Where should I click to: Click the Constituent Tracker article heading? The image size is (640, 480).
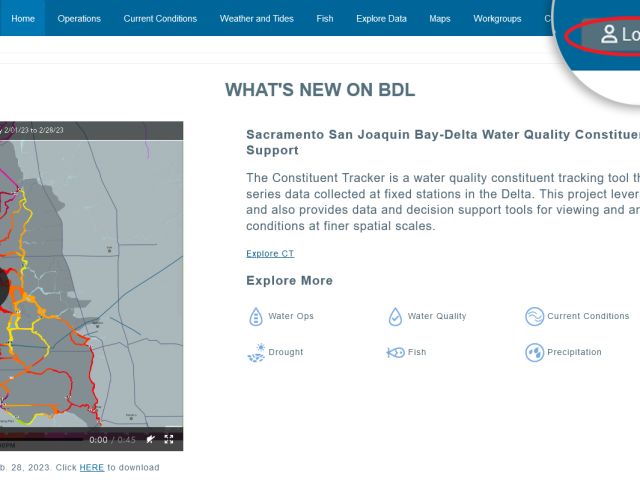point(443,142)
